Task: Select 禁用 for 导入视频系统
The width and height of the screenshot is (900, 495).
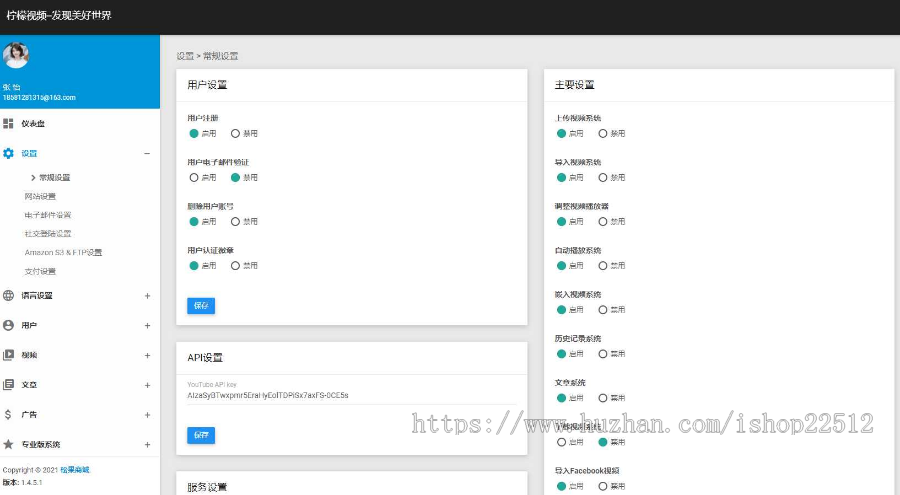Action: tap(603, 177)
